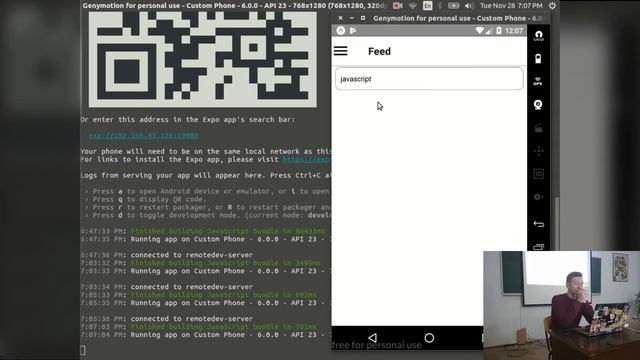640x360 pixels.
Task: Minimize the Genymotion emulator window
Action: click(x=351, y=18)
